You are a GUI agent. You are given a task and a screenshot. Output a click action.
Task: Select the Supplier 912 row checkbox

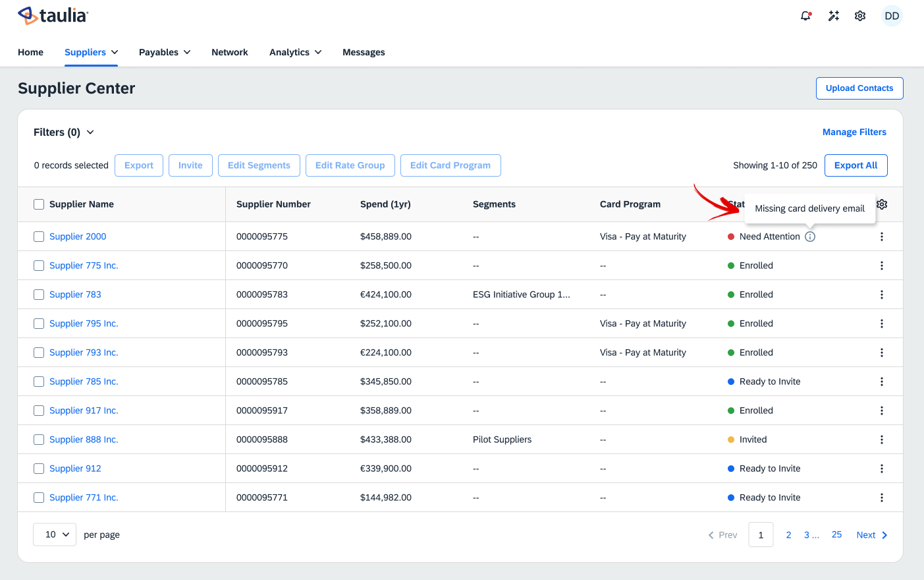[x=39, y=469]
